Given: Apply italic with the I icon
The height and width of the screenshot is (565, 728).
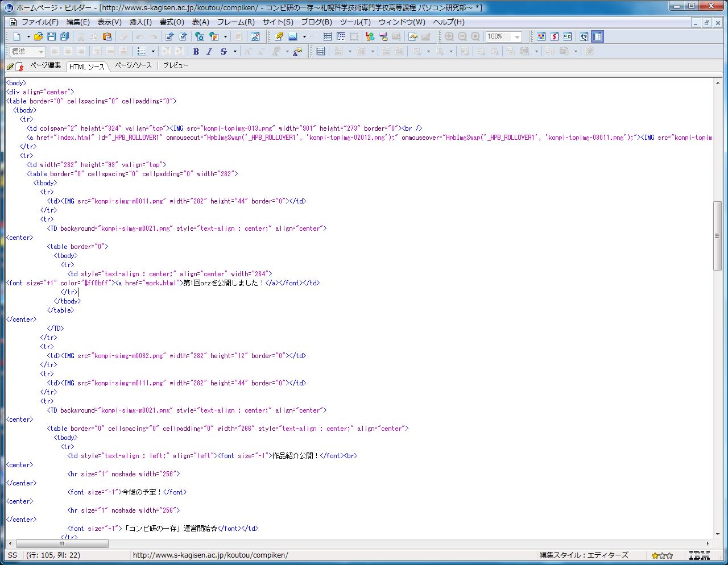Looking at the screenshot, I should coord(209,51).
